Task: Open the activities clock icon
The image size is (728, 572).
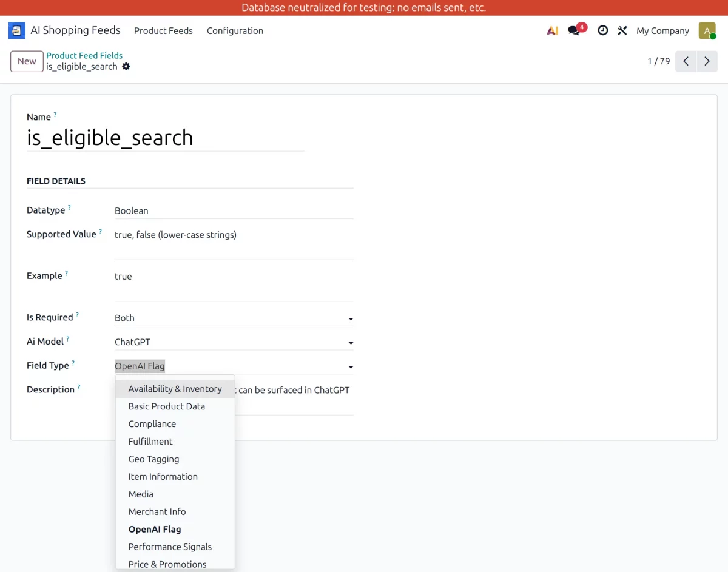Action: point(602,30)
